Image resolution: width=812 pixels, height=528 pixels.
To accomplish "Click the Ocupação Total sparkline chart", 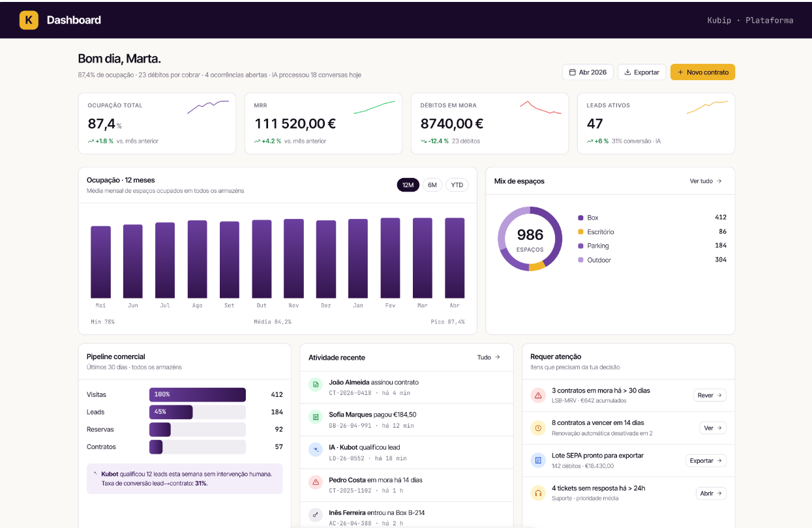I will 208,107.
